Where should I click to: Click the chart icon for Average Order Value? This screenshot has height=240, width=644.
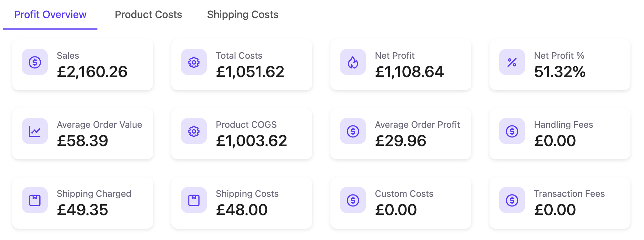[x=35, y=131]
